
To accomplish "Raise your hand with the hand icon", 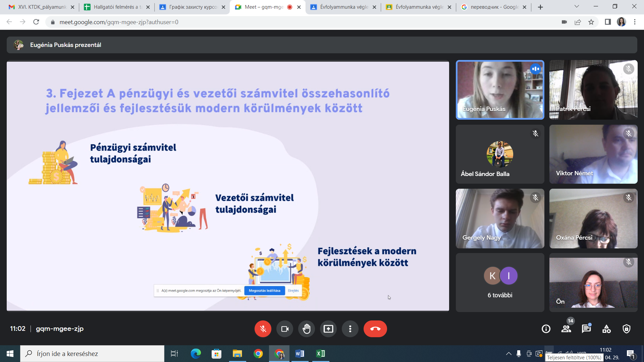I will [307, 329].
